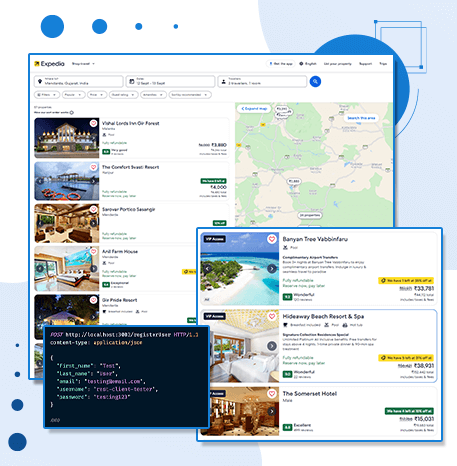This screenshot has height=466, width=457.
Task: Click the "first_name" line in code panel
Action: click(89, 366)
